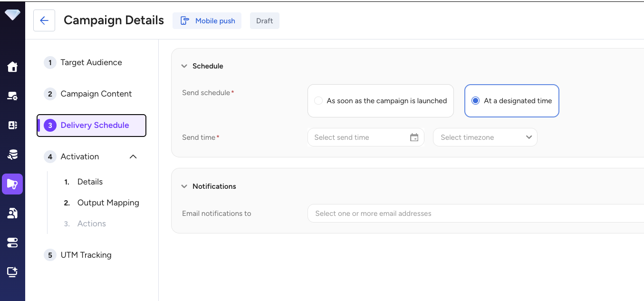The image size is (644, 301).
Task: Click the contact card sidebar icon
Action: click(12, 125)
